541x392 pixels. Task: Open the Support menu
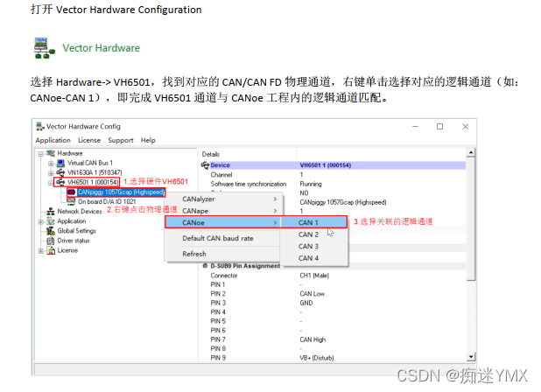click(121, 140)
